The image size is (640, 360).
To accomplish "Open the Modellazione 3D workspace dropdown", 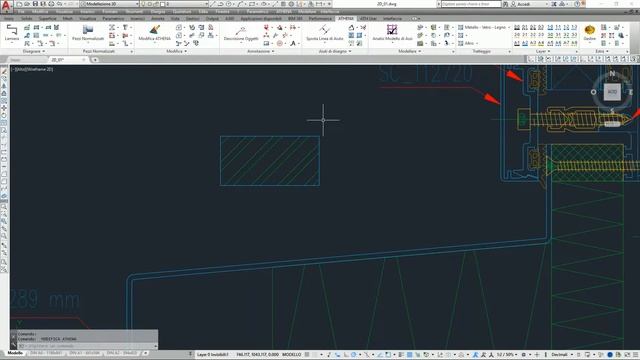I will [109, 4].
